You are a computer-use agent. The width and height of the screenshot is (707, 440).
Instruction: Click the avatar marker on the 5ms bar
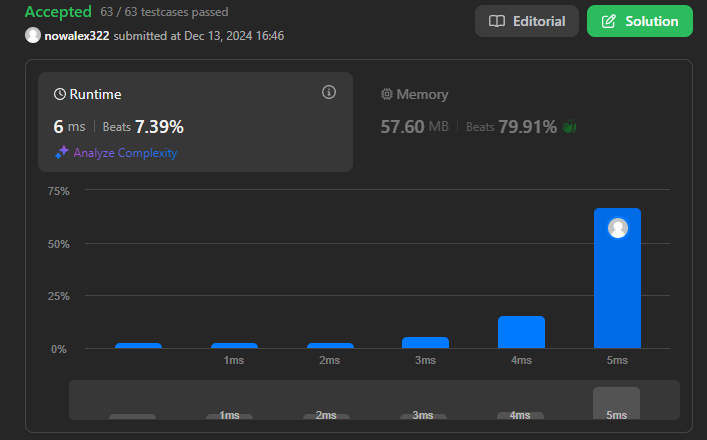pos(618,228)
